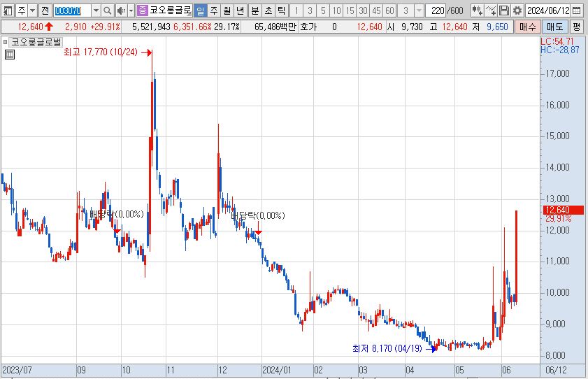This screenshot has height=379, width=588.
Task: Select the 년 yearly chart period
Action: 241,10
